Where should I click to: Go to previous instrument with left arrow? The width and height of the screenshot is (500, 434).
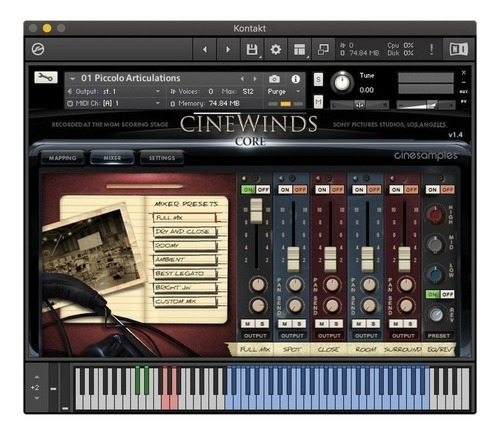tap(205, 50)
